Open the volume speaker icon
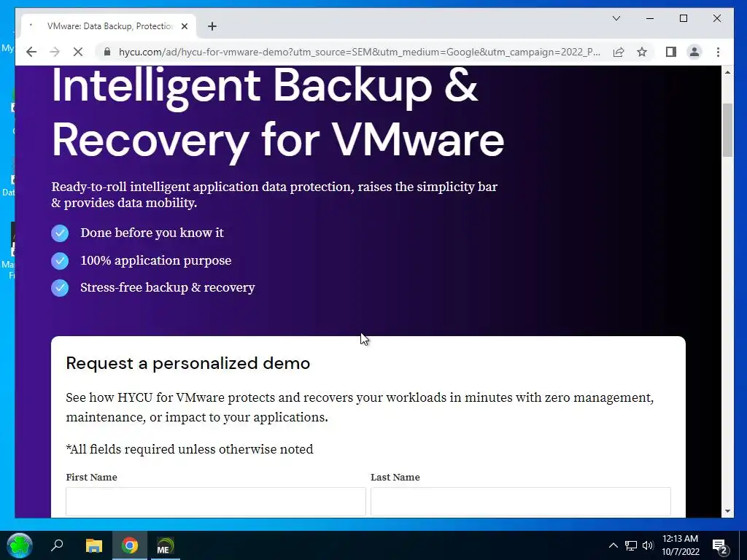Image resolution: width=747 pixels, height=560 pixels. (648, 545)
